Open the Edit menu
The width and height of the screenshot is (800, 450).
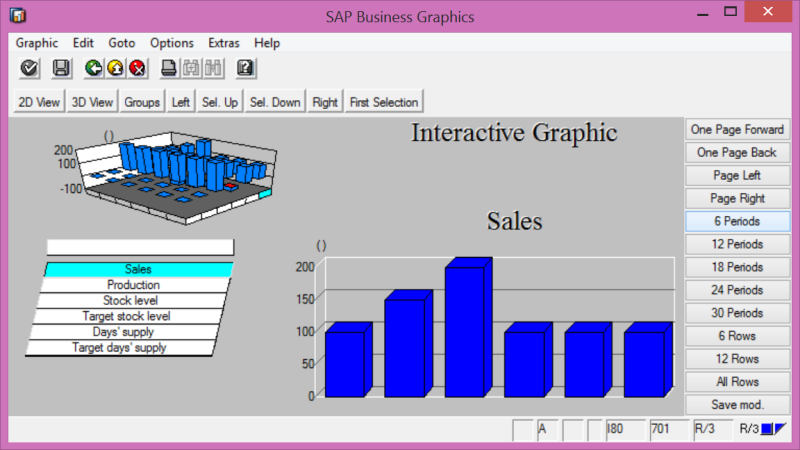tap(83, 43)
